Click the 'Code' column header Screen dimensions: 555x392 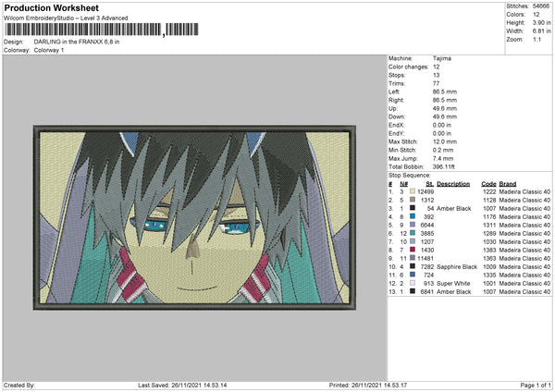point(488,184)
